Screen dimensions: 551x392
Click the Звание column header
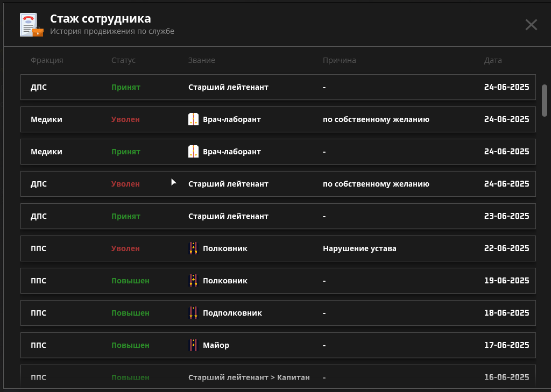201,60
